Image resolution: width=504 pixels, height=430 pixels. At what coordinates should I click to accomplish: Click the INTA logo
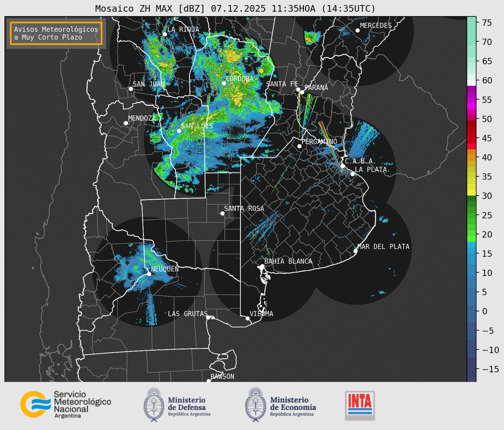pyautogui.click(x=360, y=405)
